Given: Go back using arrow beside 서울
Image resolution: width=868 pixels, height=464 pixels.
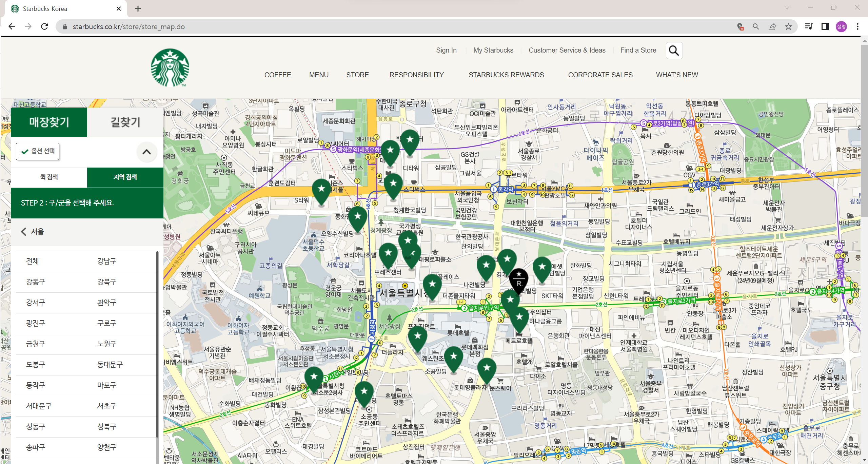Looking at the screenshot, I should tap(23, 232).
